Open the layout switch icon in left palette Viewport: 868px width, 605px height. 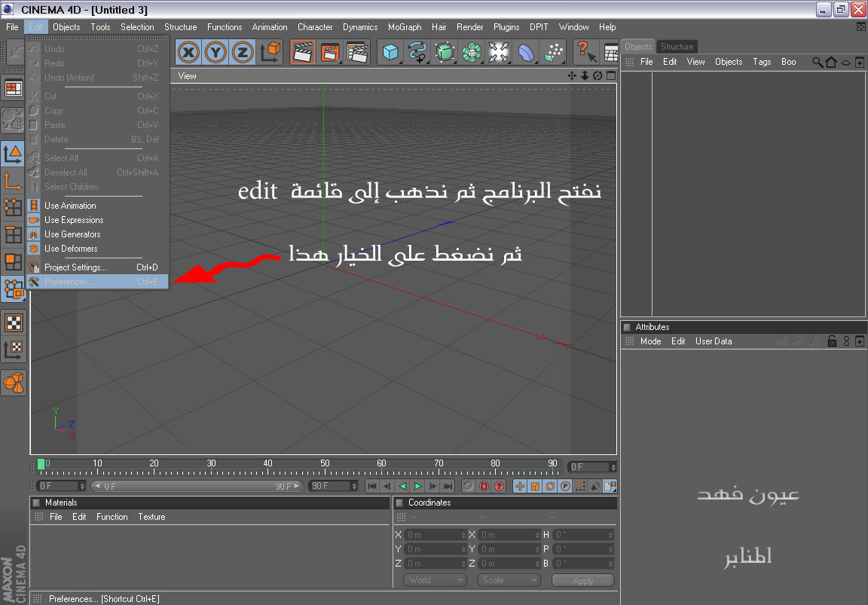14,88
